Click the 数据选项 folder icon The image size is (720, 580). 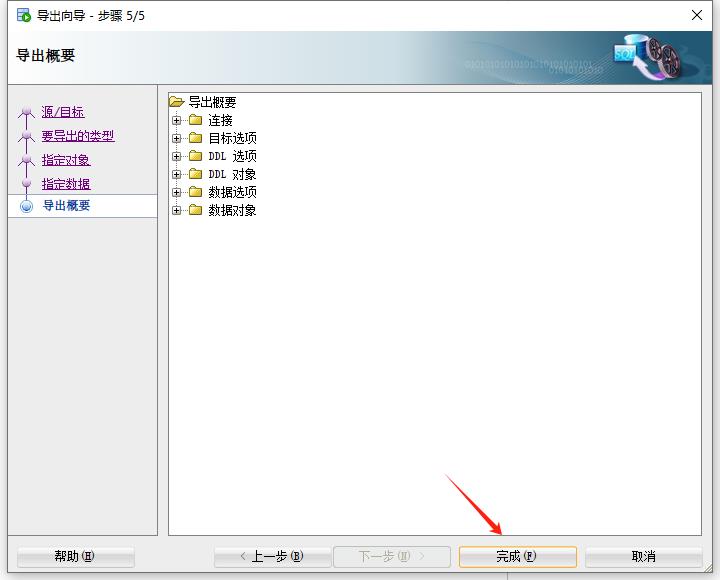point(196,191)
